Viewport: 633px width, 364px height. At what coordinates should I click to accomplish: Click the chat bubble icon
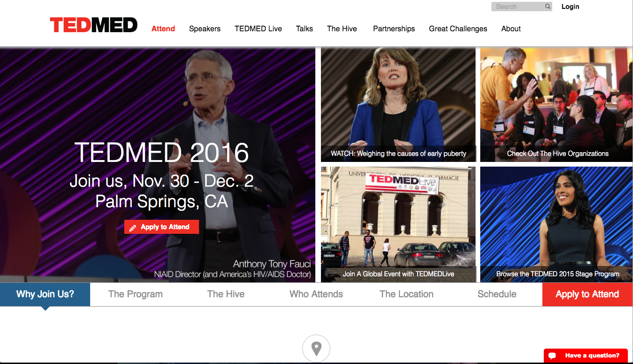pos(552,356)
